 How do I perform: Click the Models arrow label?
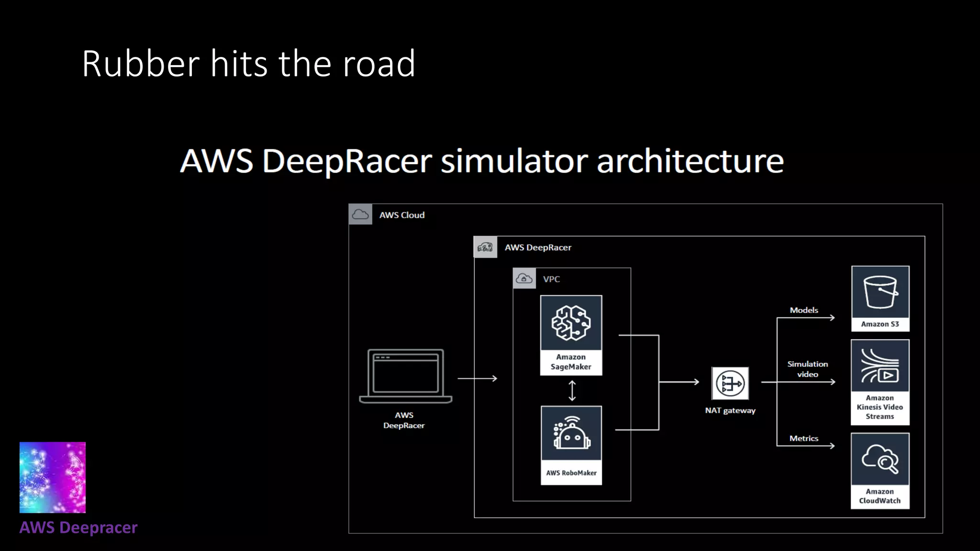(x=803, y=310)
